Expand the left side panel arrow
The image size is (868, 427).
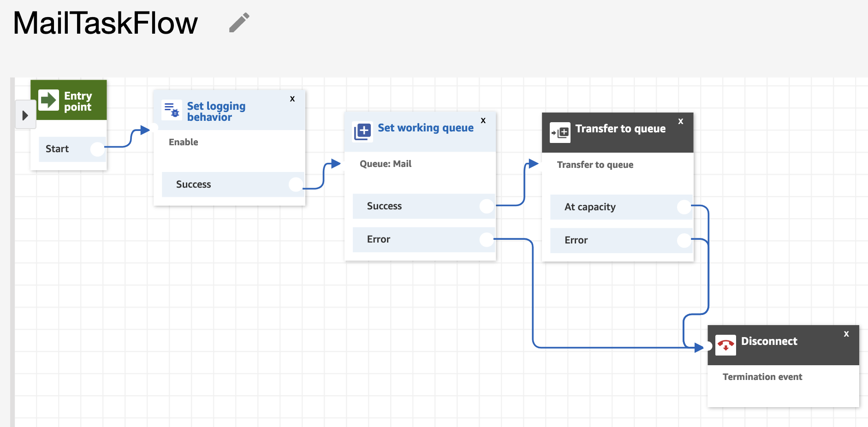(x=25, y=115)
